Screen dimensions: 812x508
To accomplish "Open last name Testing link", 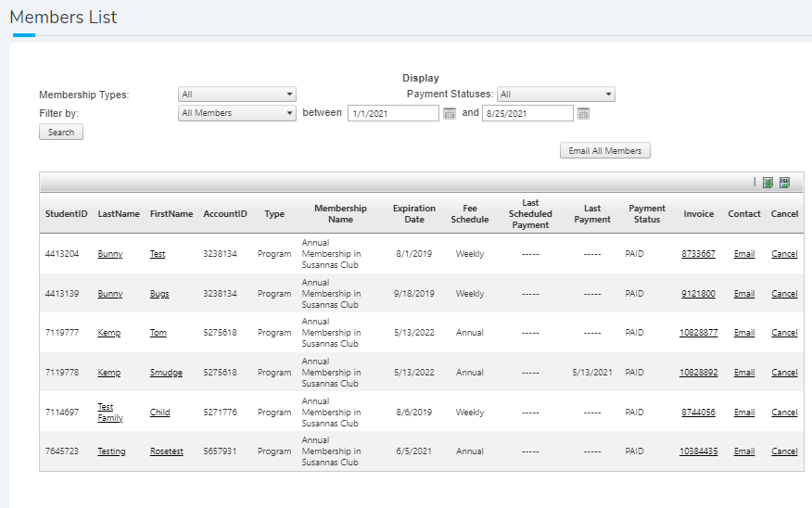I will click(112, 451).
